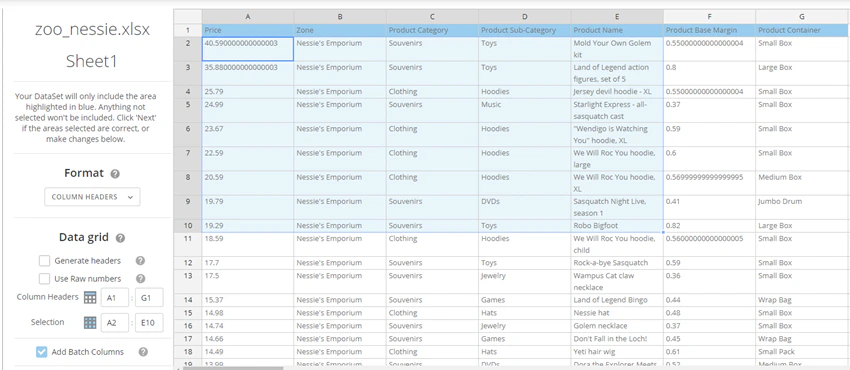Click the Nessie hat cell
Screen dimensions: 850x370
[617, 313]
